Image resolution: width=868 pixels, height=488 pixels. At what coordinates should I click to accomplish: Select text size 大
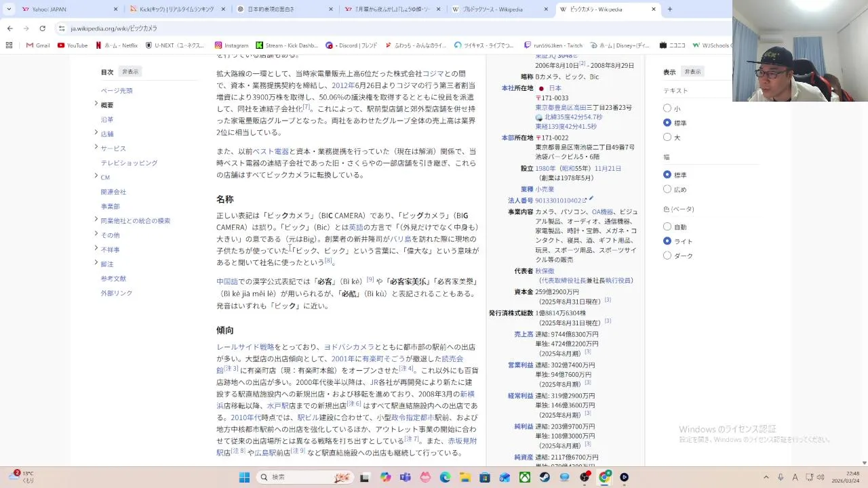667,137
